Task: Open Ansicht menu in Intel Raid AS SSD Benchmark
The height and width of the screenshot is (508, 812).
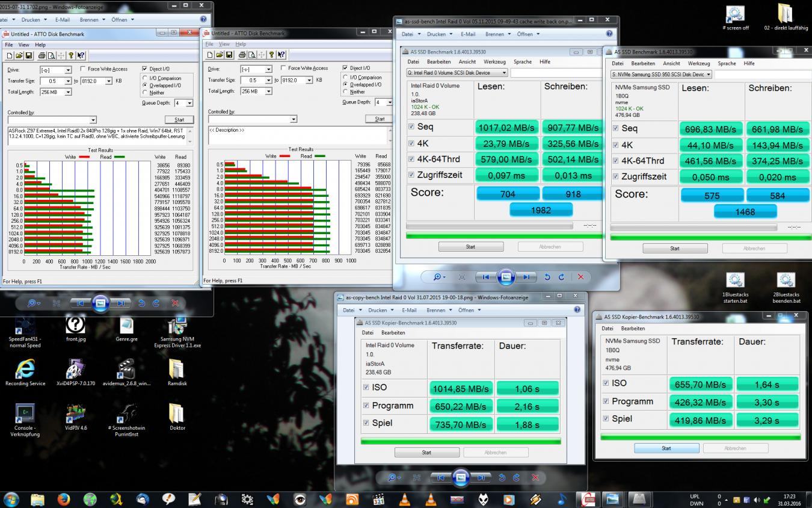Action: [x=467, y=61]
